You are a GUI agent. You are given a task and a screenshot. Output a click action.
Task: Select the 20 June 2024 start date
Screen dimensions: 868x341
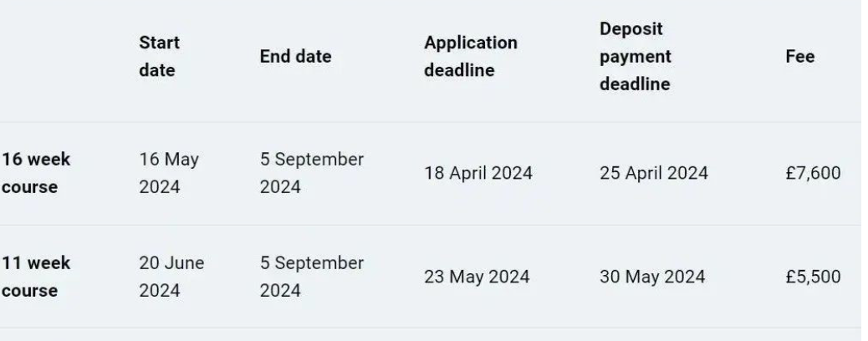pyautogui.click(x=171, y=276)
